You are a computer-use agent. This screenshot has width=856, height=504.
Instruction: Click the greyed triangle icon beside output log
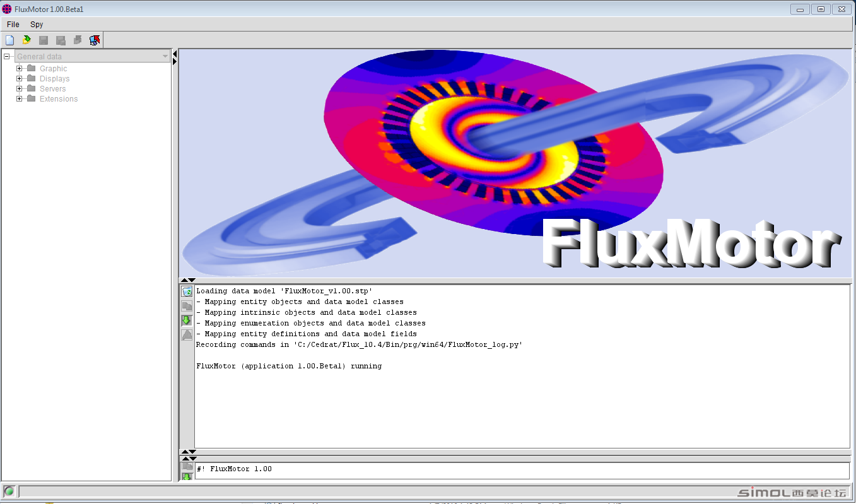187,335
